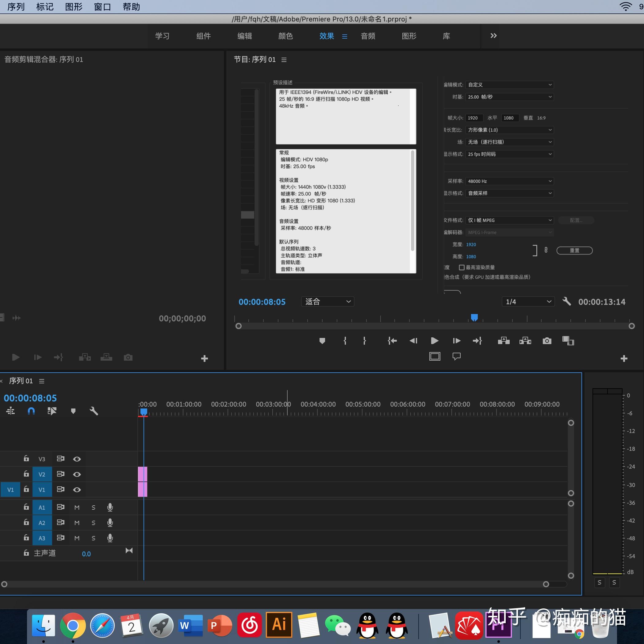The image size is (644, 644).
Task: Open program monitor button editor plus icon
Action: tap(624, 358)
